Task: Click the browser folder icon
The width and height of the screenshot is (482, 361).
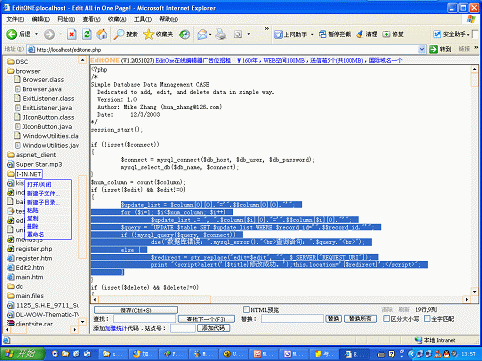Action: [11, 71]
